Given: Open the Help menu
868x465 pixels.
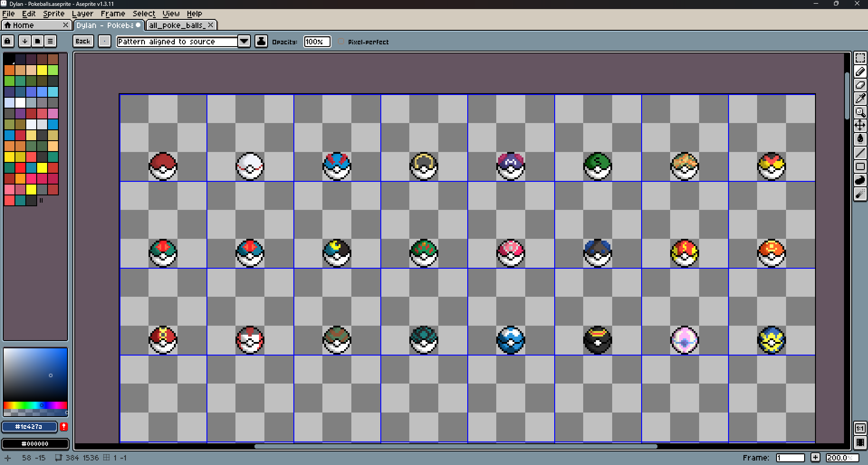Looking at the screenshot, I should pyautogui.click(x=195, y=14).
